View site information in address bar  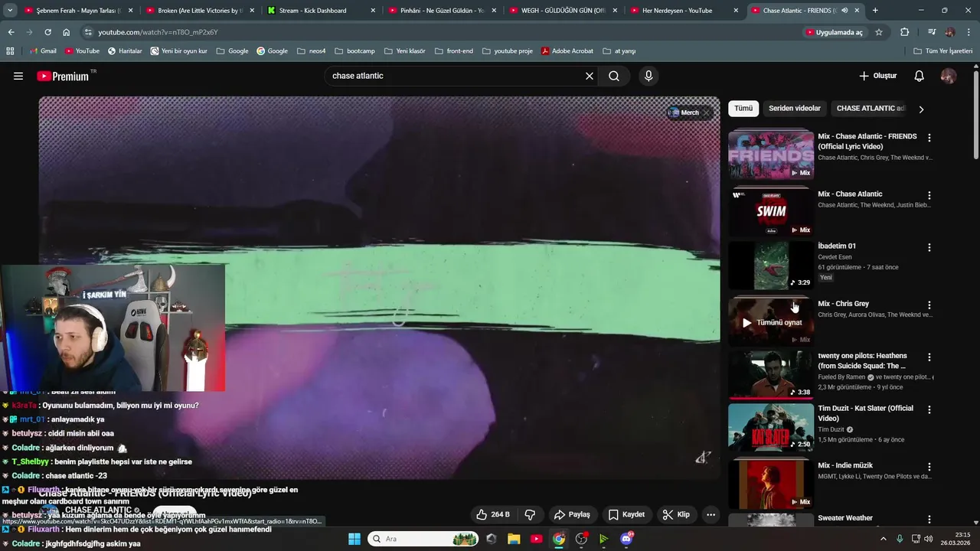point(88,32)
